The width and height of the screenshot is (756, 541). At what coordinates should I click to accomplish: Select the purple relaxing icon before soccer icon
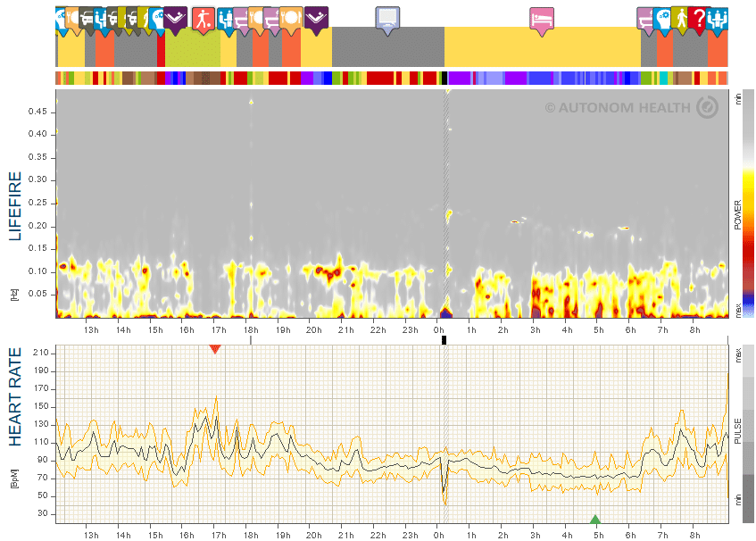click(175, 20)
